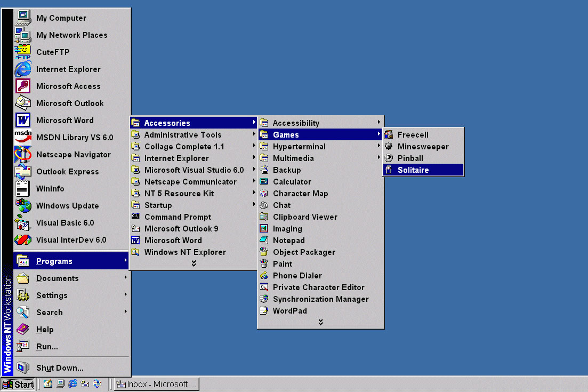
Task: Click the Phone Dialer icon
Action: (264, 275)
